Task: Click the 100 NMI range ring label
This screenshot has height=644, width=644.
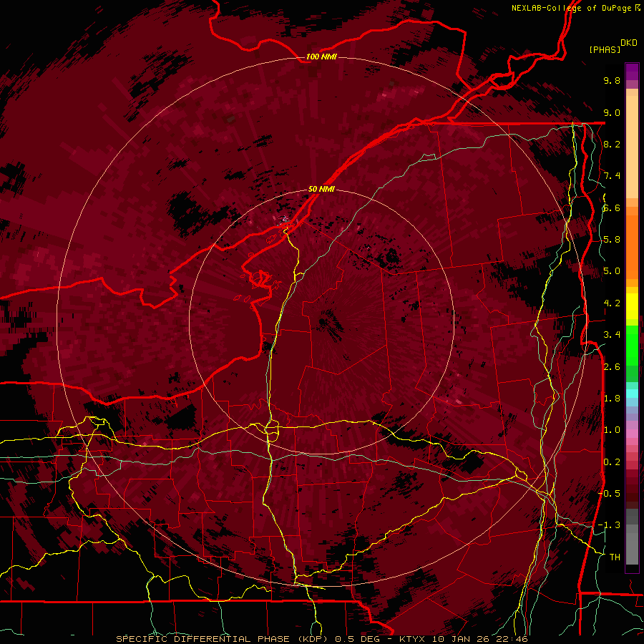Action: point(321,57)
